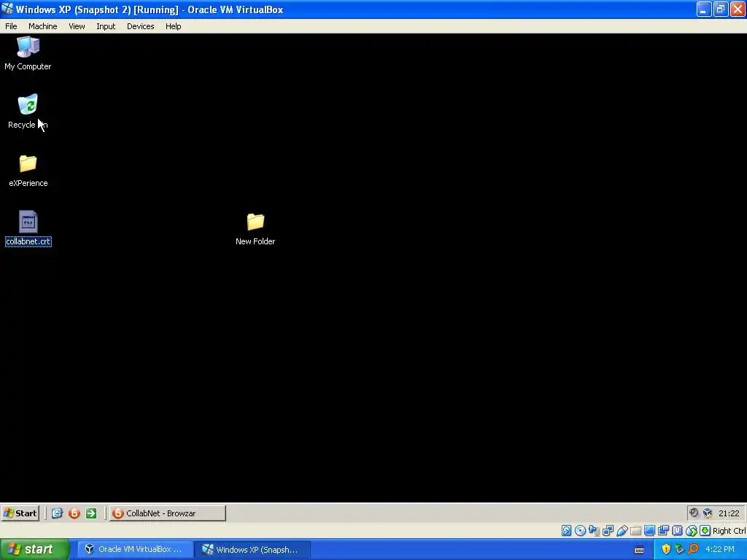747x560 pixels.
Task: Click the USB devices status icon
Action: pos(622,531)
